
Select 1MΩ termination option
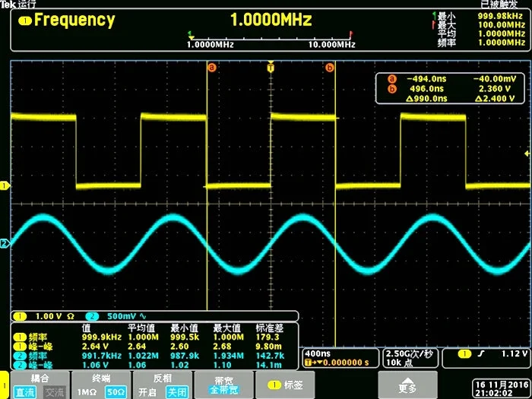(87, 393)
